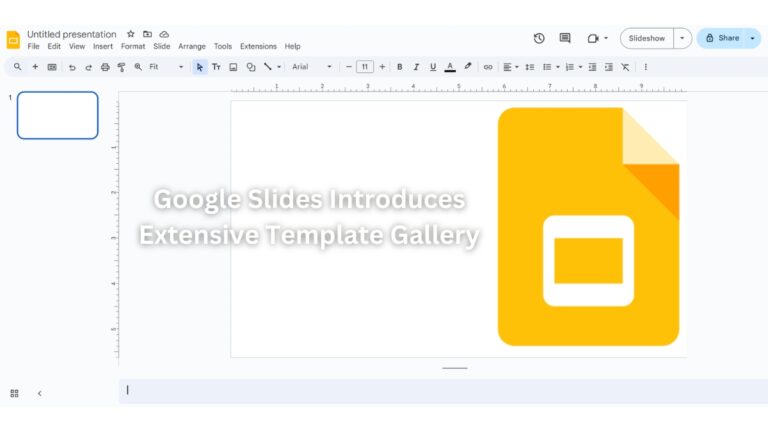
Task: Open the Arial font dropdown
Action: click(312, 67)
